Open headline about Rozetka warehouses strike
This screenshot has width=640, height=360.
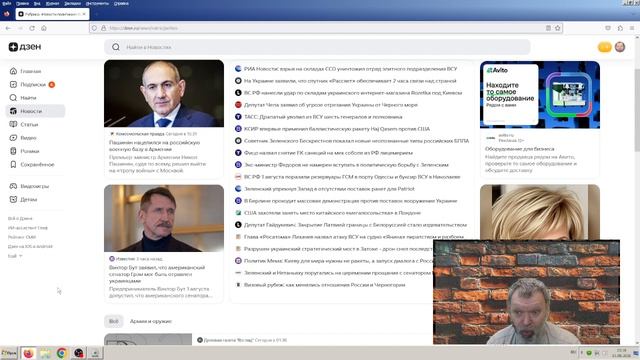353,93
